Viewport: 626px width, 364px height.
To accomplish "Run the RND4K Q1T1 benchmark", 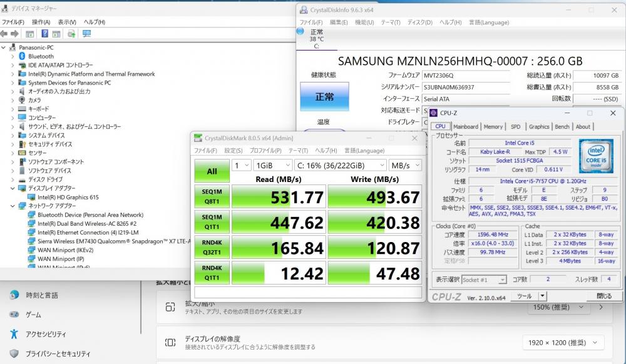I will [x=212, y=273].
